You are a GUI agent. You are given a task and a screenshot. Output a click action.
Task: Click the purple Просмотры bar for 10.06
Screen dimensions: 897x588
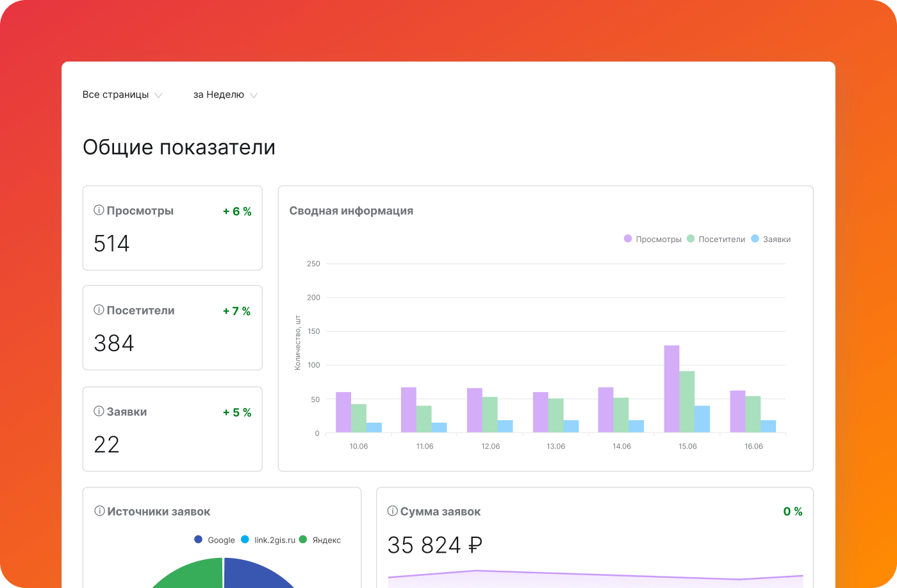pos(343,412)
